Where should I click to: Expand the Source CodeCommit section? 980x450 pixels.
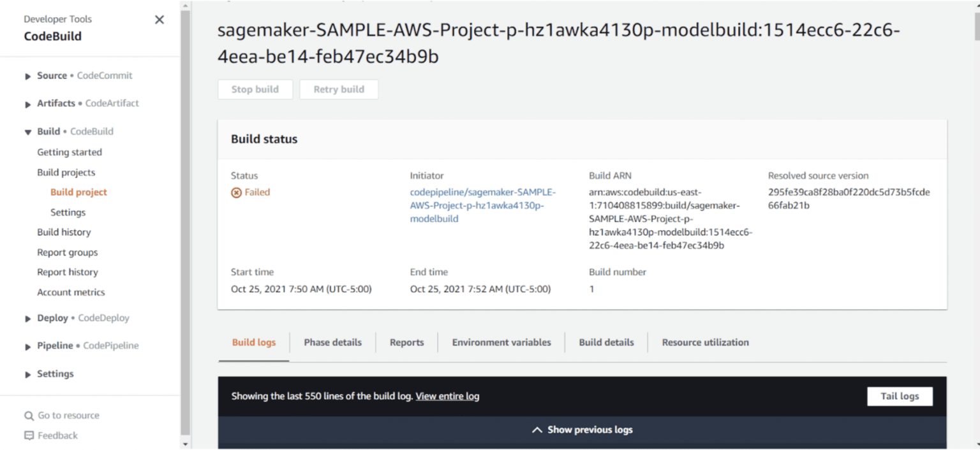coord(28,76)
